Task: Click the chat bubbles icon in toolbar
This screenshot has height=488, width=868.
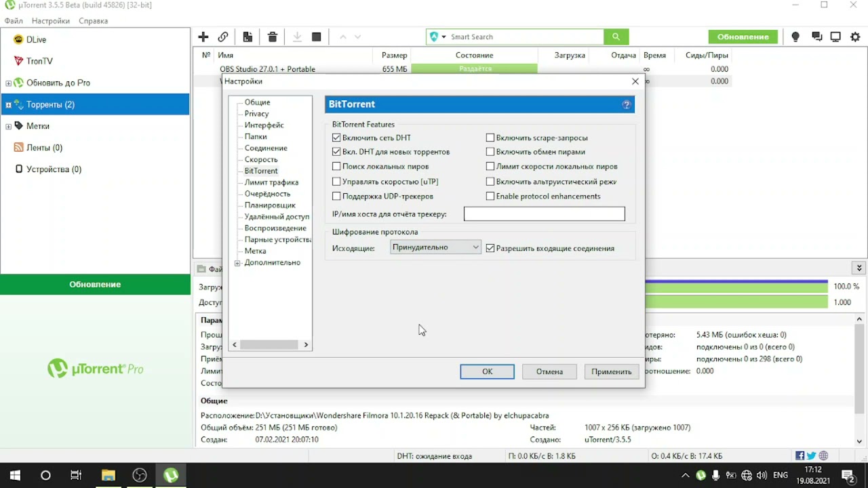Action: click(816, 37)
